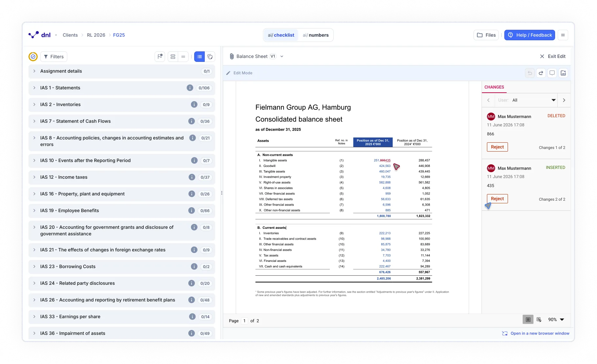Open the User All dropdown
Viewport: 597px width, 364px height.
[527, 100]
